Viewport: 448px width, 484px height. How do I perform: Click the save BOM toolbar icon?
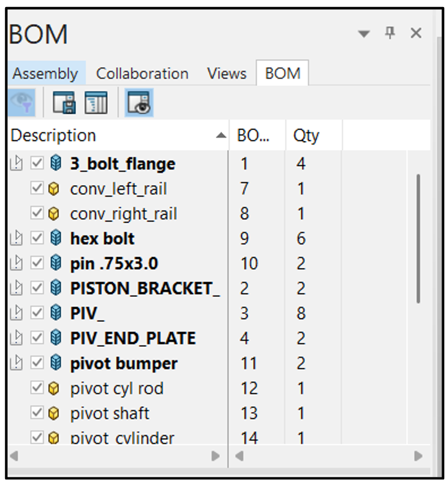click(x=63, y=103)
